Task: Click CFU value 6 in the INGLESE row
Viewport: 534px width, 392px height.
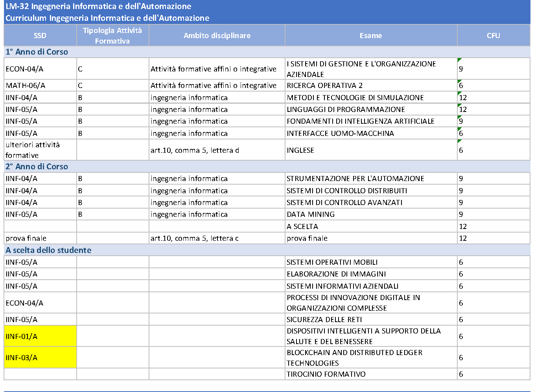Action: (493, 150)
